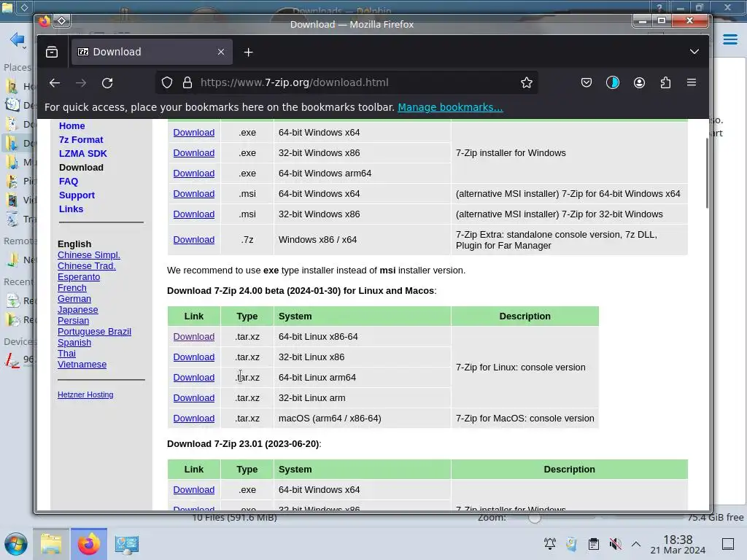Switch language to German
This screenshot has width=747, height=560.
(74, 298)
